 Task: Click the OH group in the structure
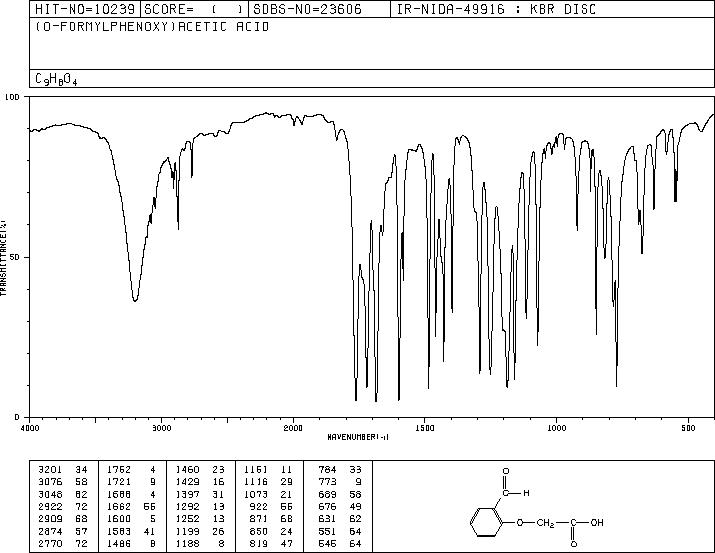click(597, 522)
